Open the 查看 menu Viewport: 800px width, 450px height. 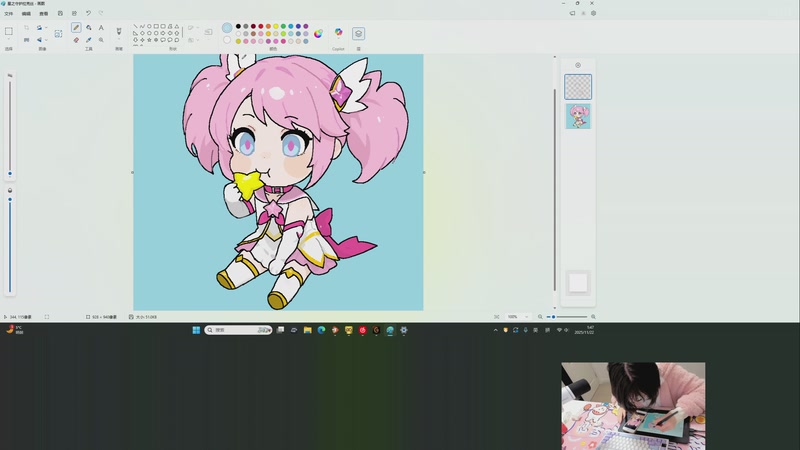pos(44,14)
